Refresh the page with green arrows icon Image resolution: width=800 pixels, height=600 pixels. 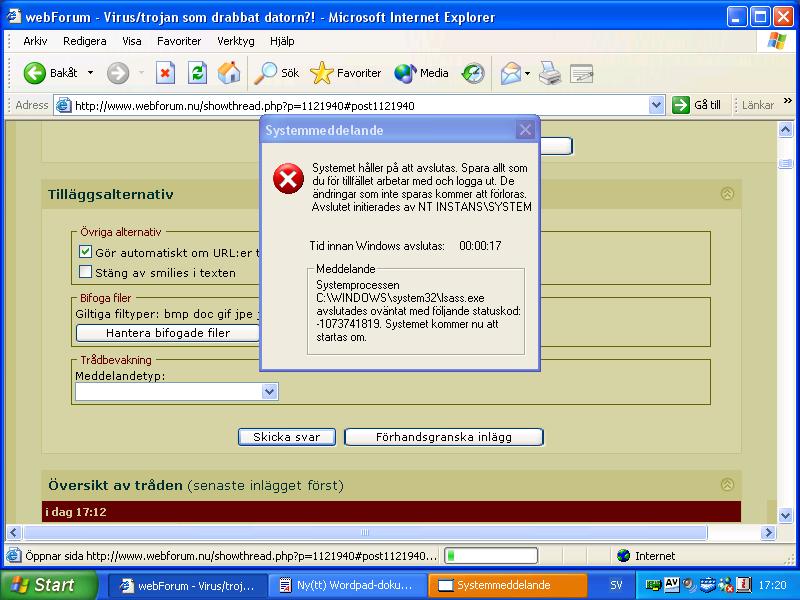(x=197, y=73)
